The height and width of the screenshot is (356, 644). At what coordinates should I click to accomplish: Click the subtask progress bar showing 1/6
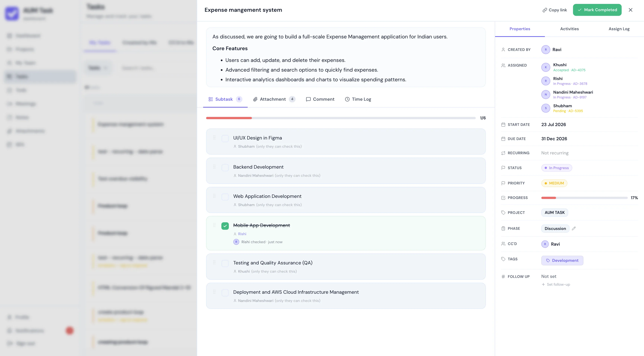(x=340, y=118)
